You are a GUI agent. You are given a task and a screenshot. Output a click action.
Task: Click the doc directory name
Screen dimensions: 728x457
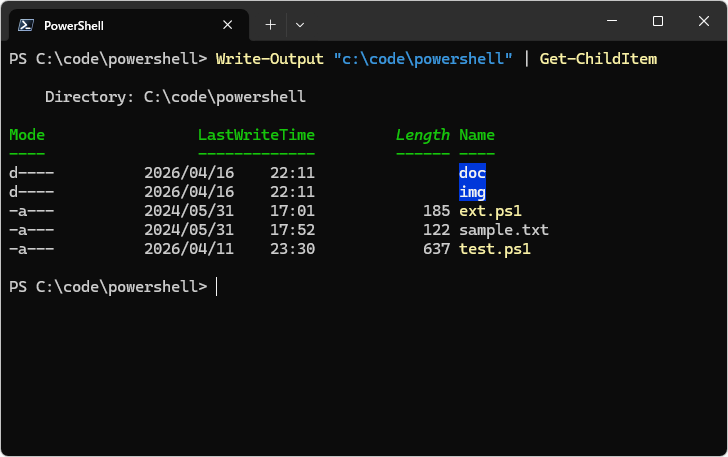(472, 173)
